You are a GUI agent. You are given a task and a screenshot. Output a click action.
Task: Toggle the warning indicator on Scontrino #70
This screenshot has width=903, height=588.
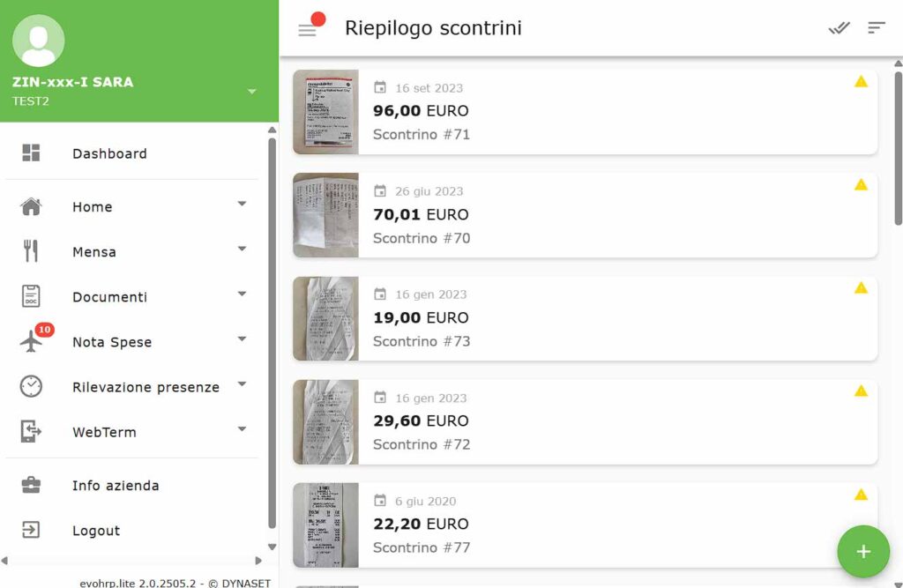pos(862,184)
